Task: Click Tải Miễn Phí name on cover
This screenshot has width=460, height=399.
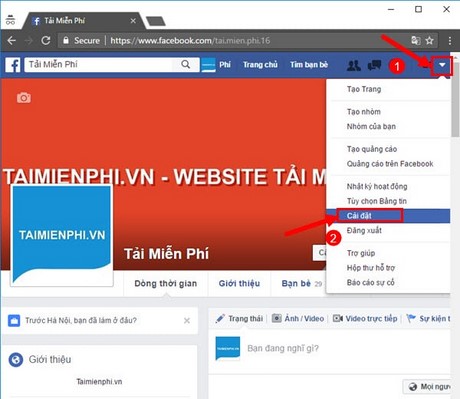Action: (166, 254)
